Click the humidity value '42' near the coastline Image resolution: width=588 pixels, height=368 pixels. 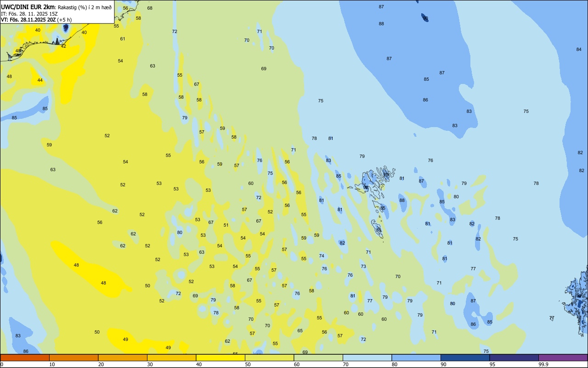[x=63, y=46]
